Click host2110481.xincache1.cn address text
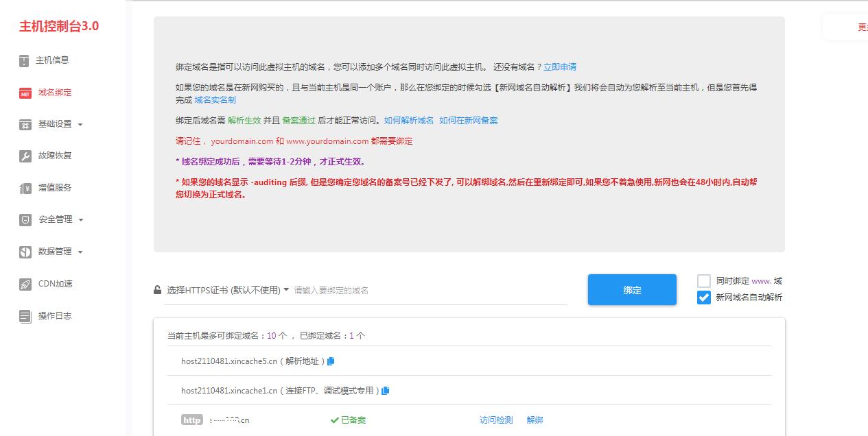 [229, 391]
